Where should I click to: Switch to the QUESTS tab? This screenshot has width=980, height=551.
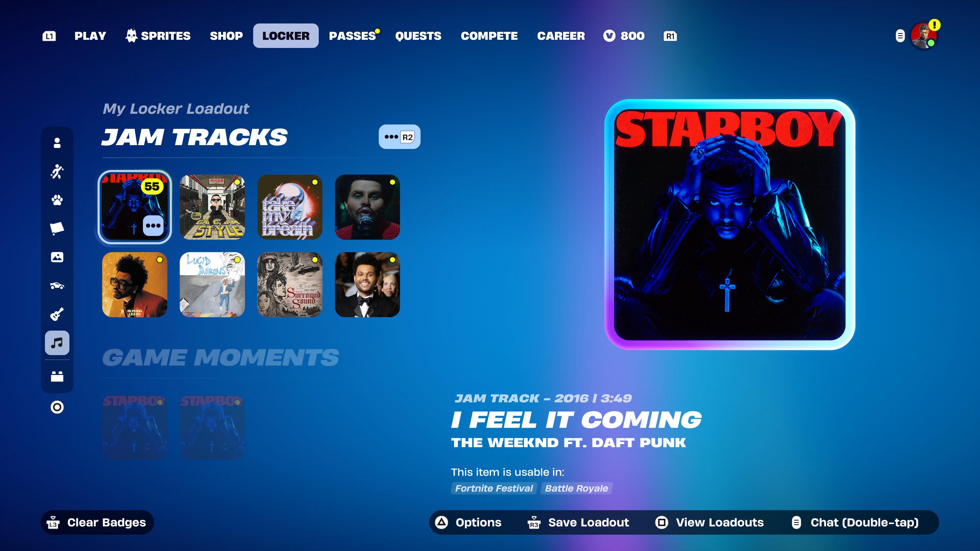pos(418,36)
